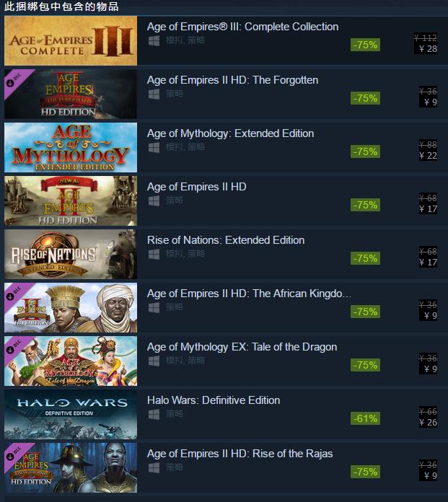Click the DLC badge on Rise of the Rajas
Viewport: 448px width, 502px height.
(x=14, y=453)
